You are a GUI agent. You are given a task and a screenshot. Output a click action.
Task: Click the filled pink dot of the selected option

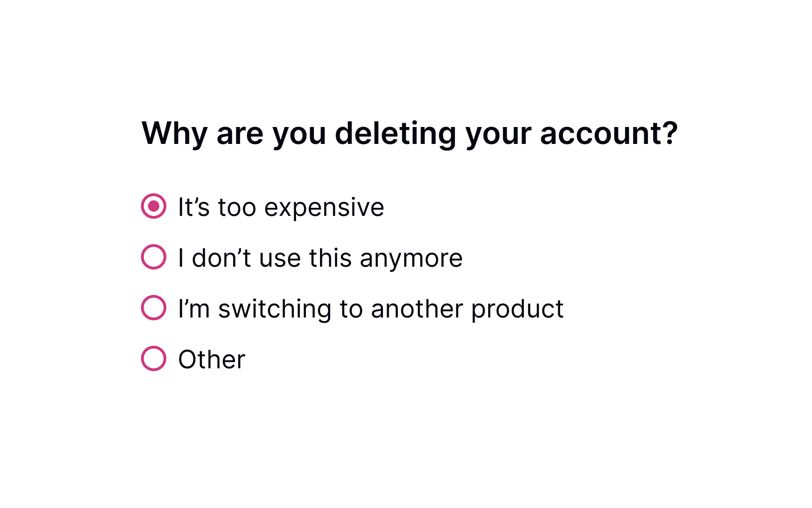pyautogui.click(x=154, y=206)
